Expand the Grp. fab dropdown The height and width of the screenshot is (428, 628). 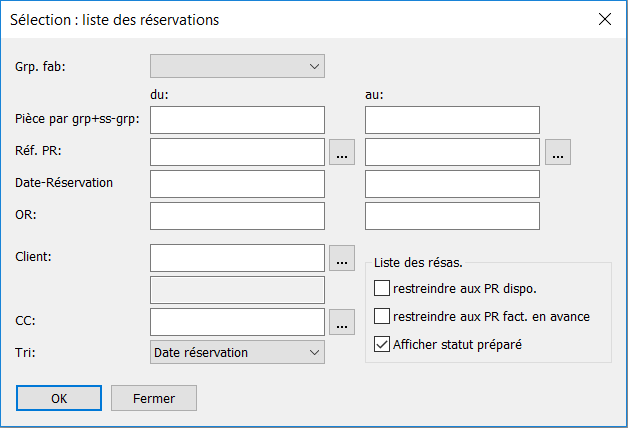point(238,66)
